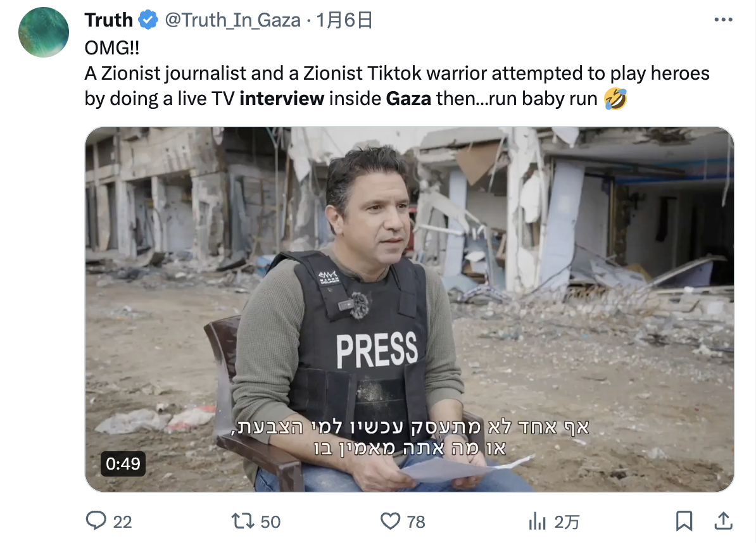Click the bold word Gaza in post
This screenshot has height=543, width=756.
(x=408, y=99)
